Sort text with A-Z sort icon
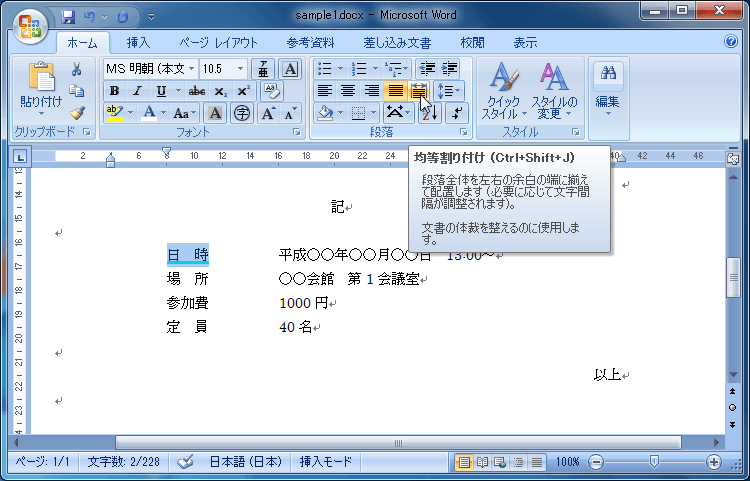 430,113
